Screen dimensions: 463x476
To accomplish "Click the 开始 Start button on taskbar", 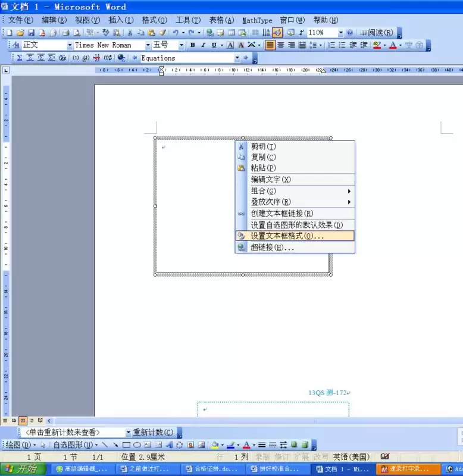I will click(23, 469).
